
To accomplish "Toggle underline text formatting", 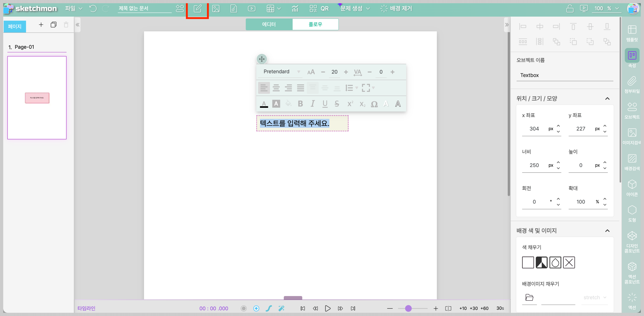I will click(x=325, y=104).
